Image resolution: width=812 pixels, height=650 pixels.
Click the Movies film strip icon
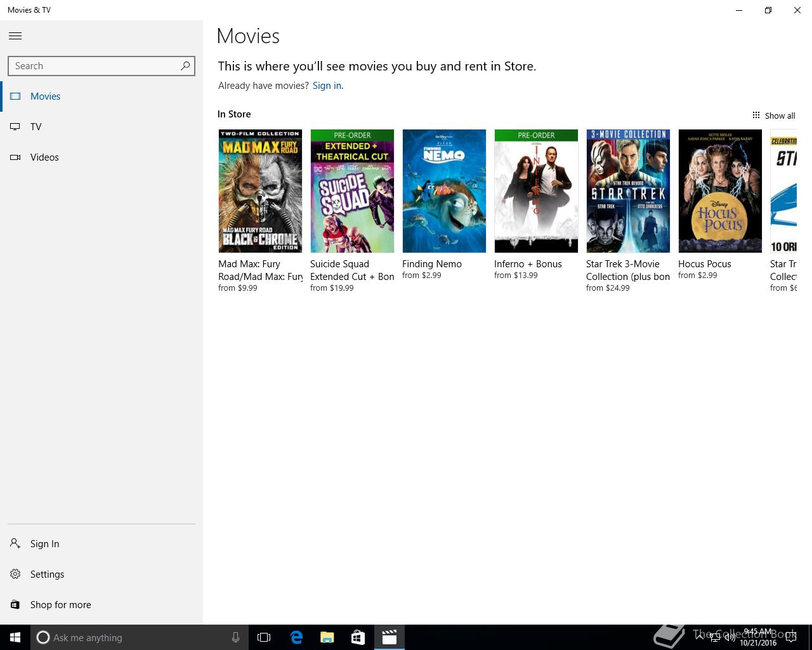(15, 96)
